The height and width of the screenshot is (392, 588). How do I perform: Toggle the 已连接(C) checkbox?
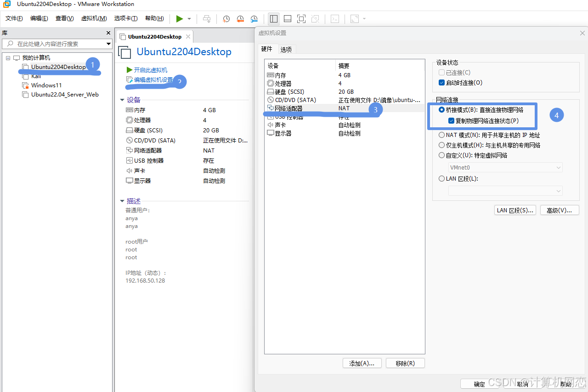(441, 73)
